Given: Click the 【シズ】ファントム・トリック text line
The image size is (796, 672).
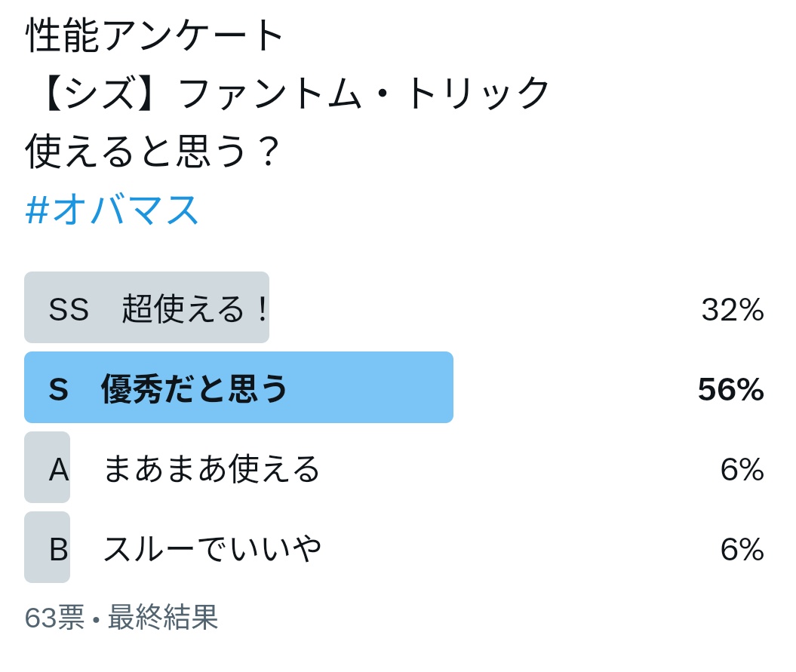Looking at the screenshot, I should tap(288, 93).
